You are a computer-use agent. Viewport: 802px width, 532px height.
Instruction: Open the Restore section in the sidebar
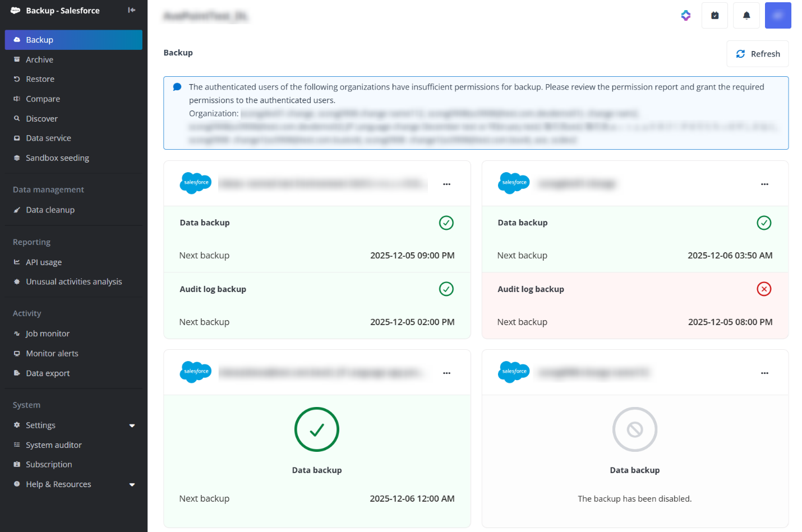click(x=39, y=78)
